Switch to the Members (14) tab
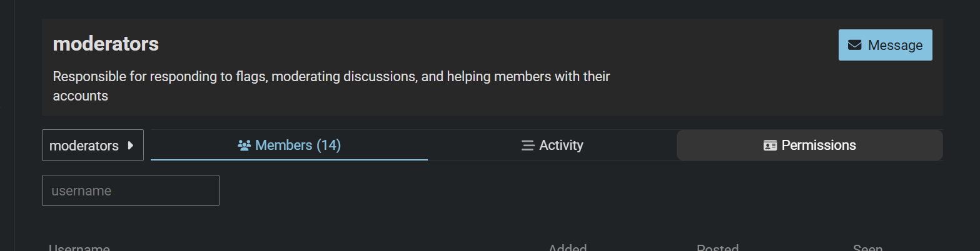Viewport: 980px width, 251px height. 289,145
